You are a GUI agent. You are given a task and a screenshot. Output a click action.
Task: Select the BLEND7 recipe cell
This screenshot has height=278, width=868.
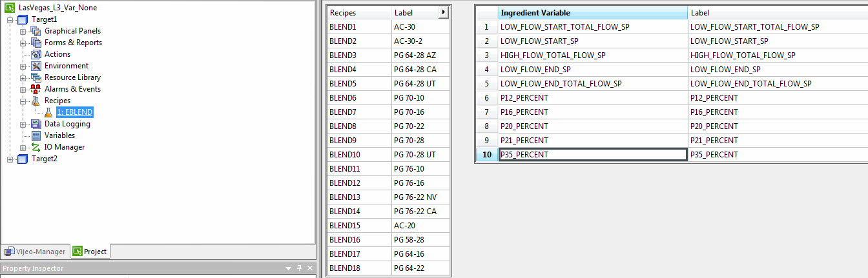(x=359, y=112)
